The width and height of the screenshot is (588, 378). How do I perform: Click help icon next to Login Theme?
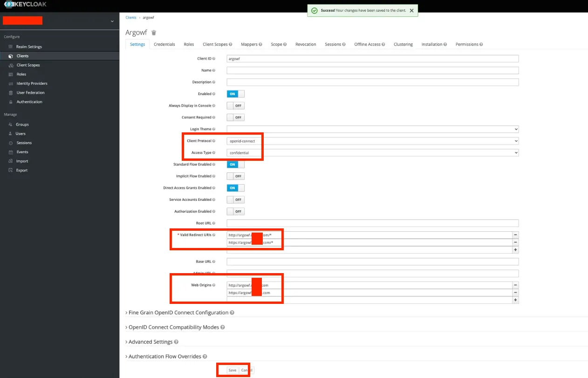click(x=214, y=129)
